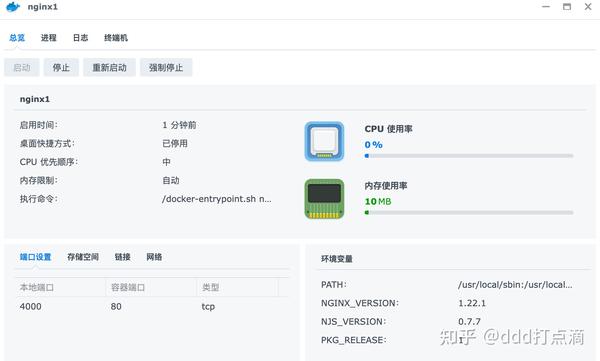Maximize the nginx1 window
Screen dimensions: 600x361
(x=567, y=7)
